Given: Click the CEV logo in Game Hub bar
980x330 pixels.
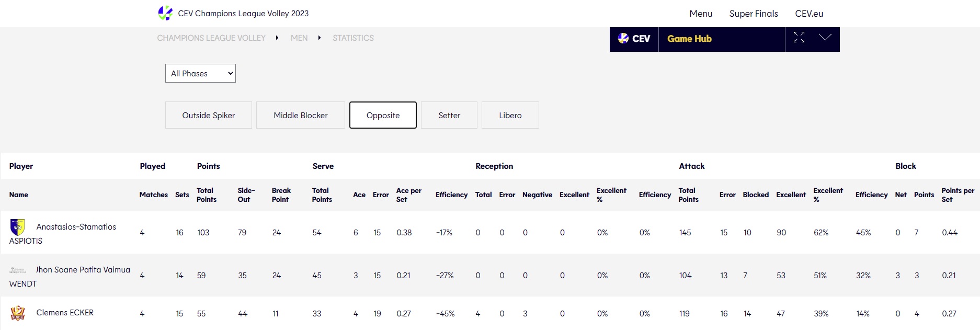Looking at the screenshot, I should click(634, 39).
